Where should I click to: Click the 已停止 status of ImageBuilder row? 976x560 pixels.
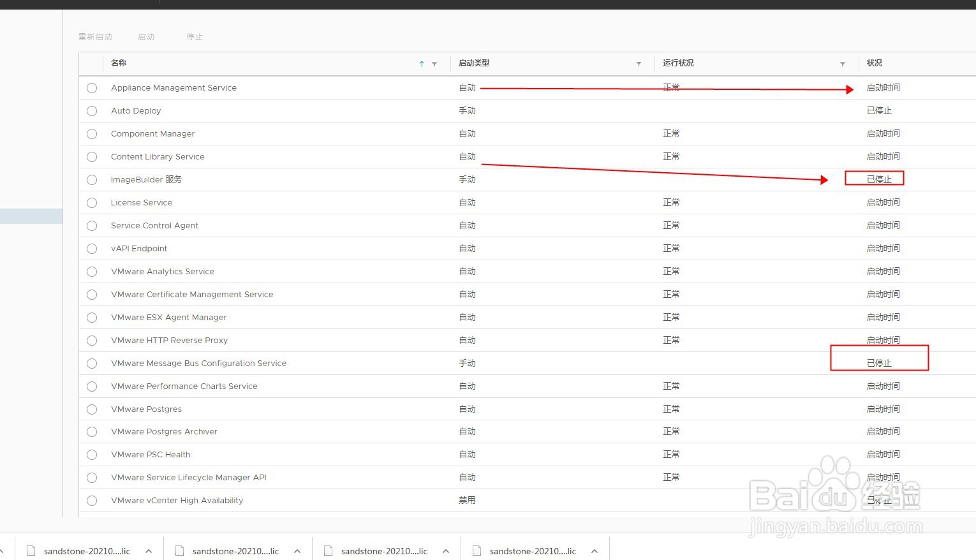(x=879, y=180)
